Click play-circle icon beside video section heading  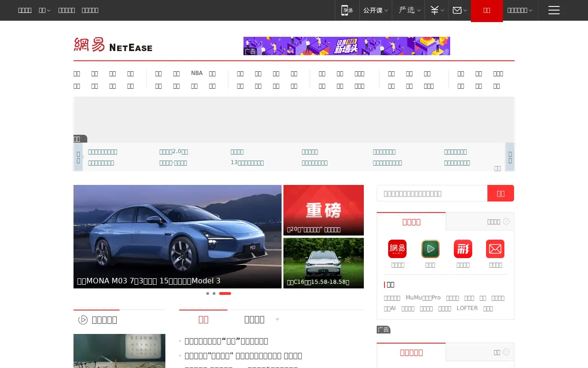tap(83, 320)
